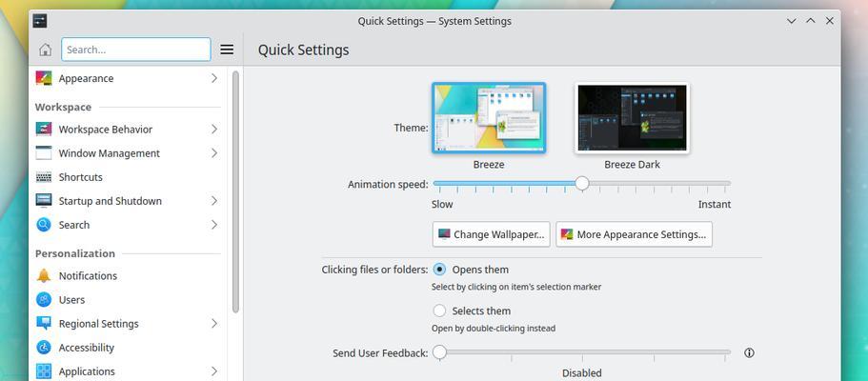Click the 'Instant' label under Animation speed
This screenshot has width=868, height=381.
coord(714,205)
